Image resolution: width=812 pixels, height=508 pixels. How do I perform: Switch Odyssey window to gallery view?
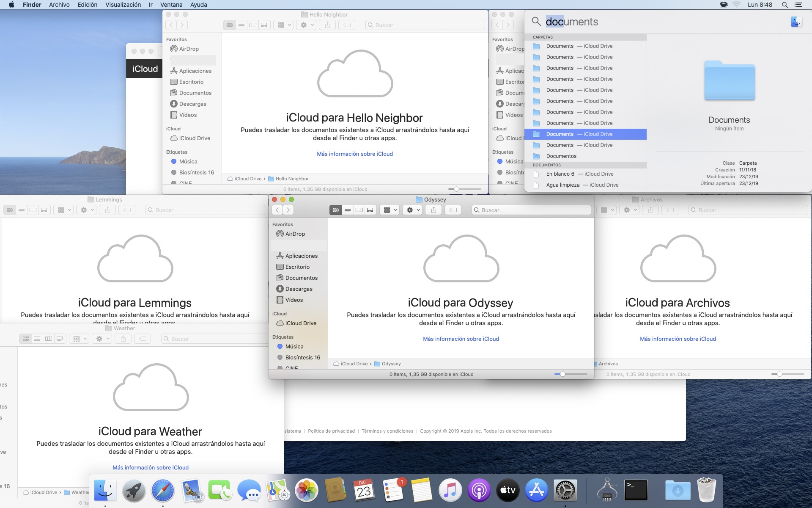point(370,210)
